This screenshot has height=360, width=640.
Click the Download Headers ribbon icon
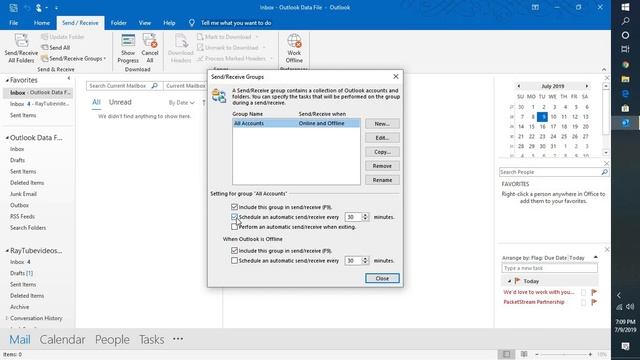(x=180, y=49)
